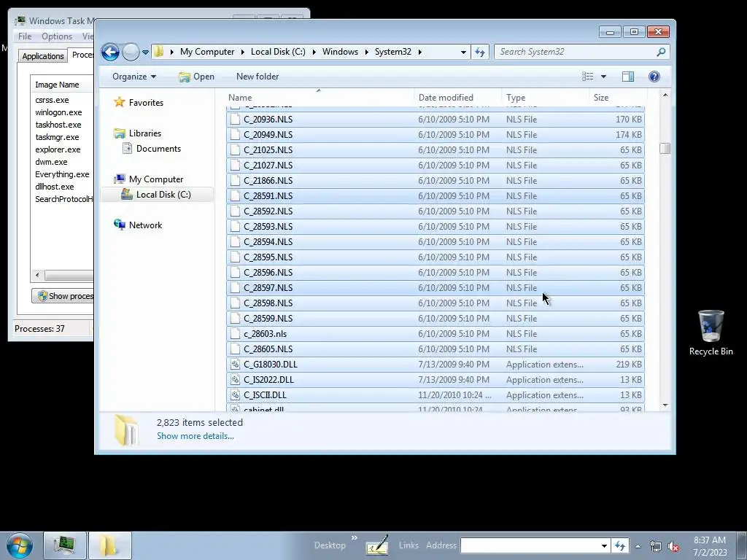Click the C_21866.NLS file icon

(x=235, y=181)
